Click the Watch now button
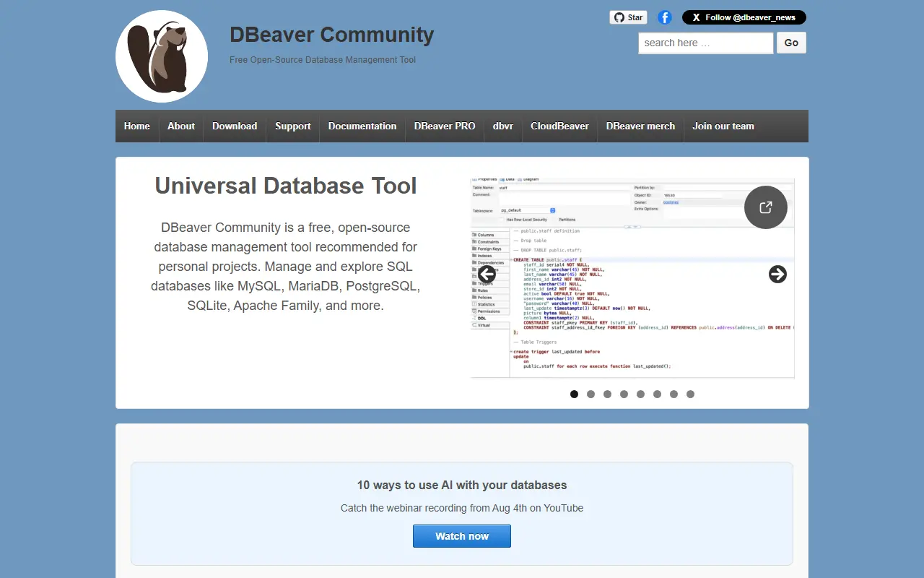Image resolution: width=924 pixels, height=578 pixels. (x=462, y=536)
